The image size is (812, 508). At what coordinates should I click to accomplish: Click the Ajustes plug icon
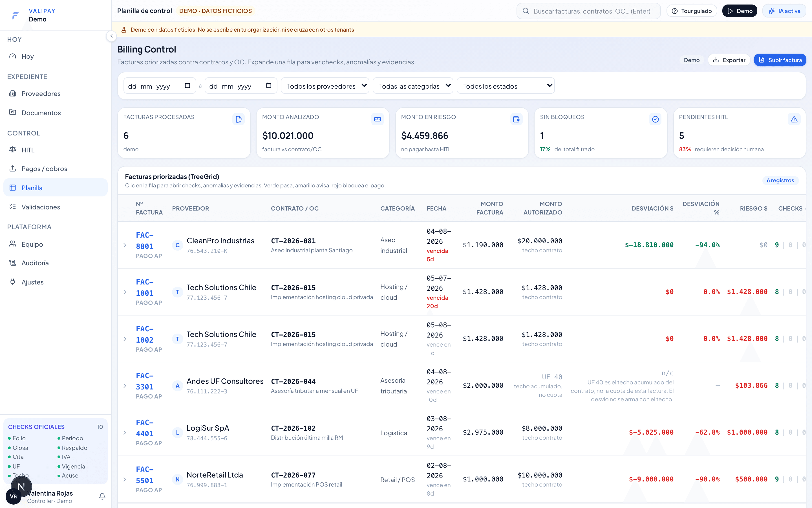tap(13, 282)
